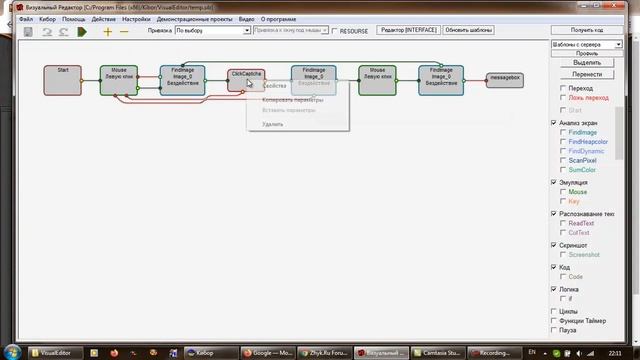Click the Редактор [INTERFACE] button
This screenshot has height=360, width=640.
[x=409, y=30]
